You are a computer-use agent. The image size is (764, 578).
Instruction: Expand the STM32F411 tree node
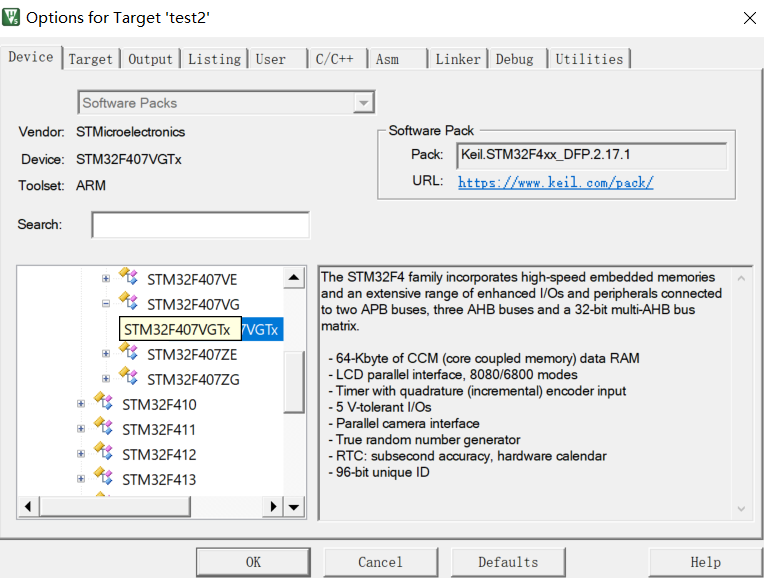tap(81, 429)
